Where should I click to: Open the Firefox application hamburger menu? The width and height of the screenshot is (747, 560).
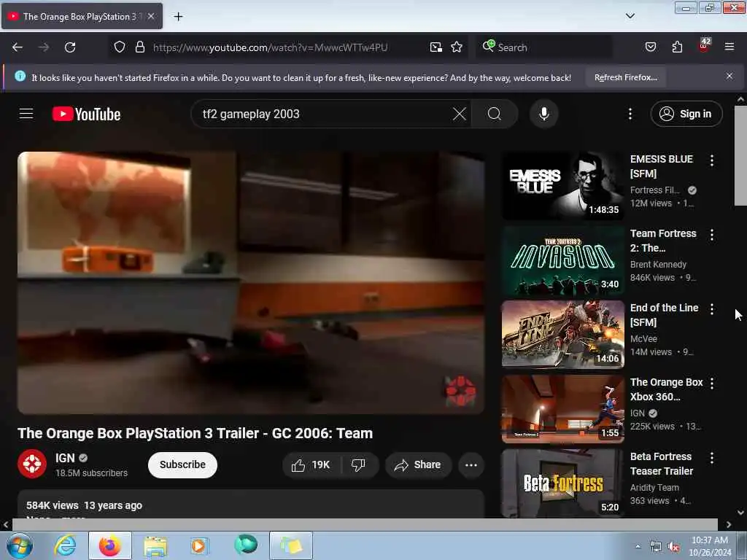(x=729, y=47)
